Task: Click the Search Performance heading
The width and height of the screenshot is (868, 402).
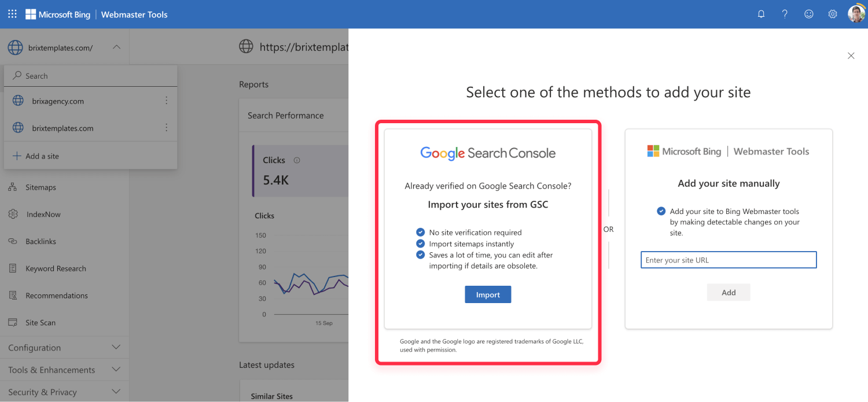Action: [285, 116]
